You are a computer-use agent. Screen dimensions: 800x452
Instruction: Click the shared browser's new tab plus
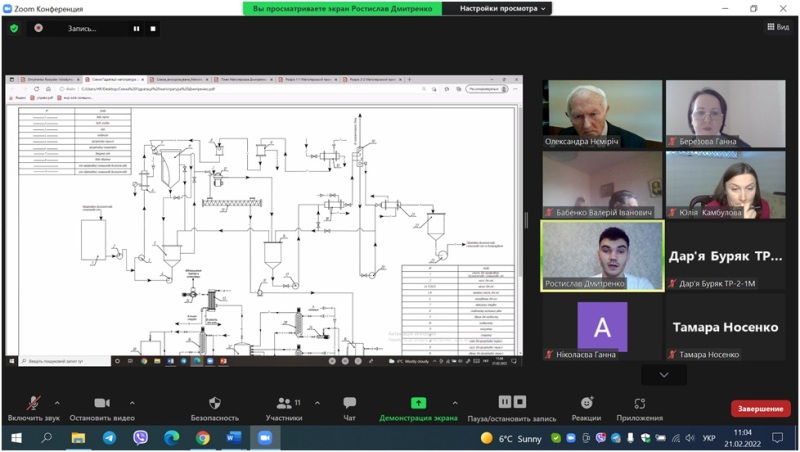click(x=409, y=80)
